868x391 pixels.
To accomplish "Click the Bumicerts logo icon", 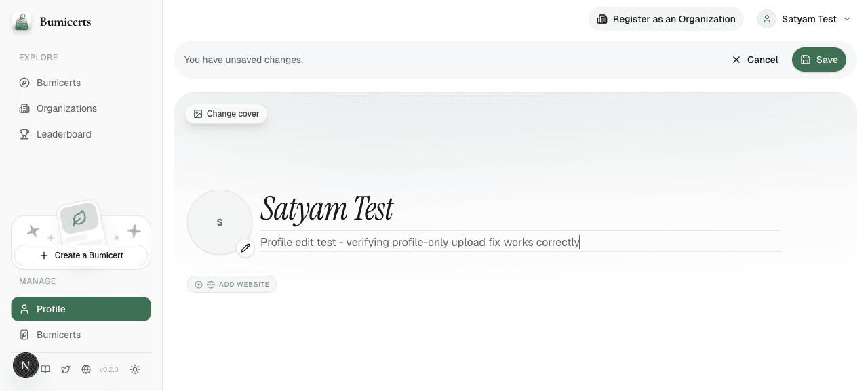I will click(x=22, y=22).
